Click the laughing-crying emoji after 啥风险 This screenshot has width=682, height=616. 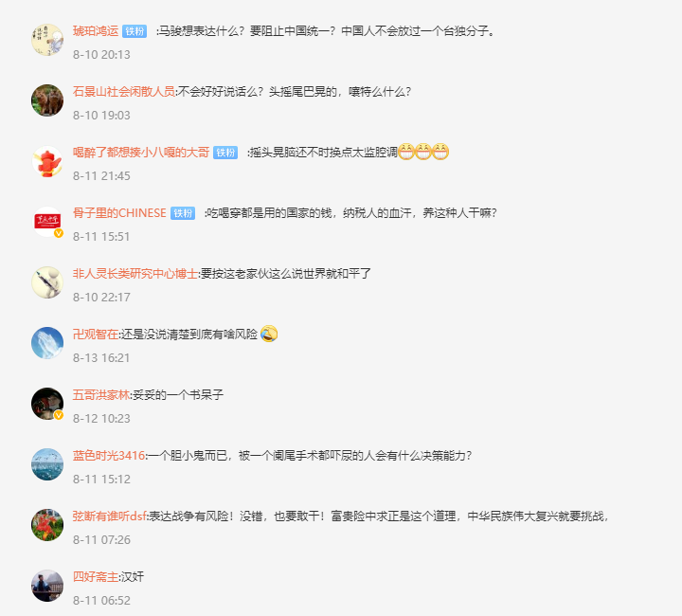pos(269,335)
